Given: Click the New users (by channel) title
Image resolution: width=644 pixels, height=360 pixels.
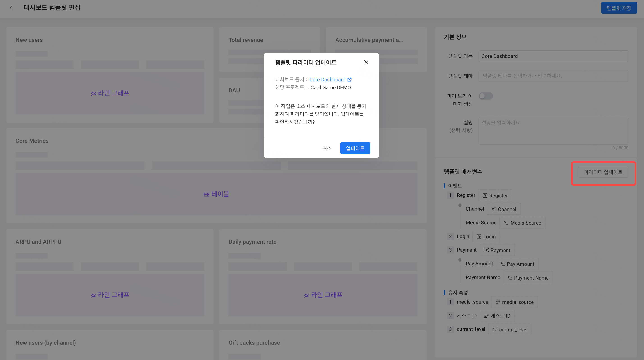Looking at the screenshot, I should (x=46, y=343).
